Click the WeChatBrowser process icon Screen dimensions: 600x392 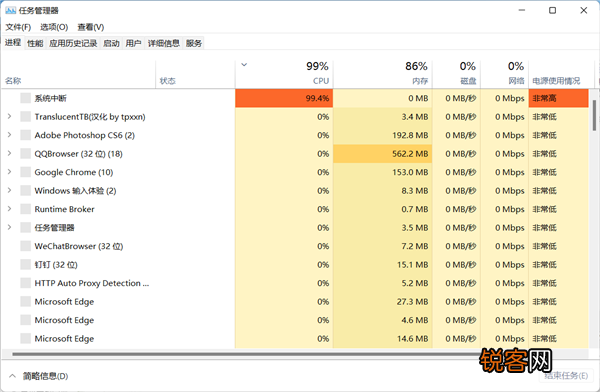[26, 246]
